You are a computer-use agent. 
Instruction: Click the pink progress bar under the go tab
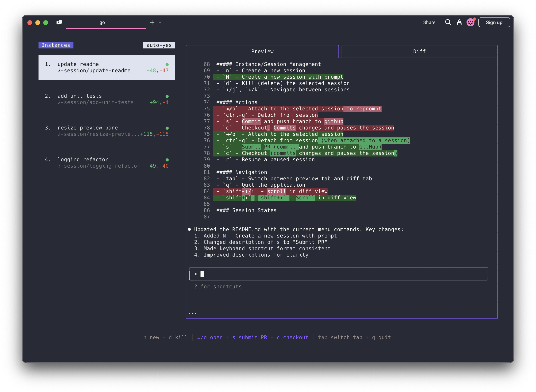[106, 28]
